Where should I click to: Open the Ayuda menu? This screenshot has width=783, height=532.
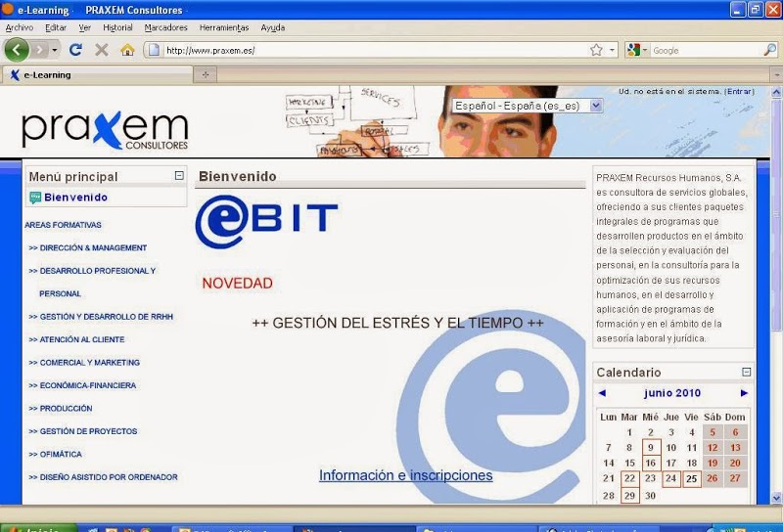pos(273,27)
